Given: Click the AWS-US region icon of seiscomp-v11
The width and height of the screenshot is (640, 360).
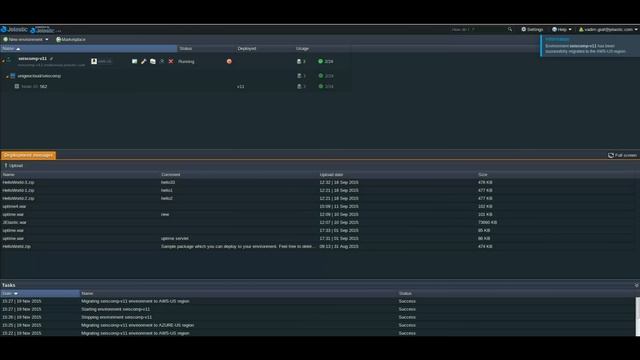Looking at the screenshot, I should click(x=94, y=61).
